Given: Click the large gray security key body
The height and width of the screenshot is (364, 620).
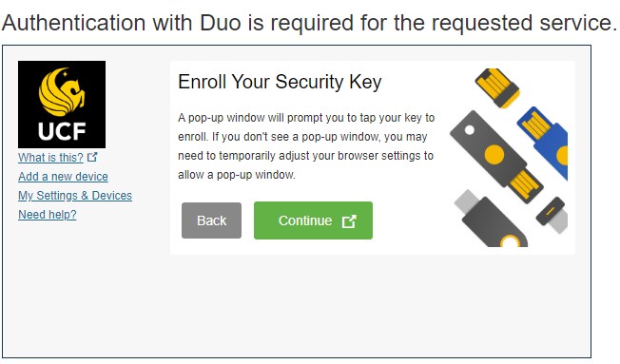Looking at the screenshot, I should 488,146.
